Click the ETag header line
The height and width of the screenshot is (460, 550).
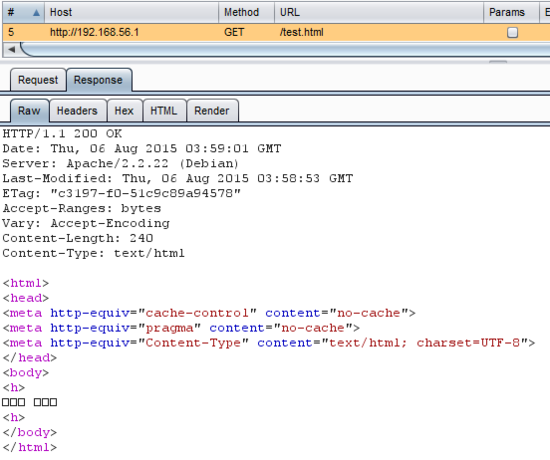tap(122, 193)
